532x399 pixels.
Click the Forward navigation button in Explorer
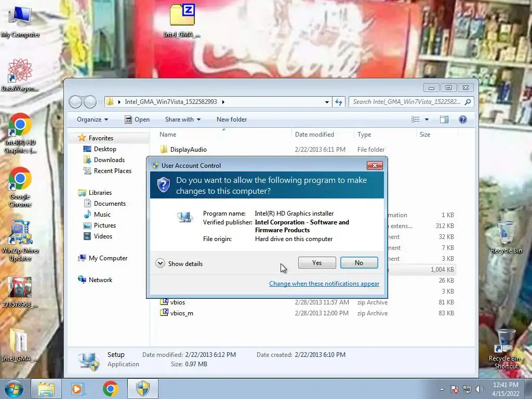90,102
